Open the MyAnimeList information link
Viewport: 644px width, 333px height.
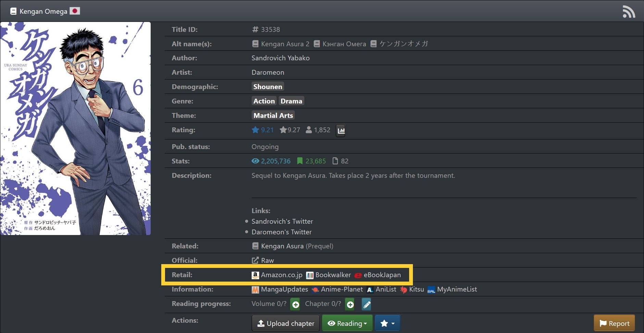457,289
